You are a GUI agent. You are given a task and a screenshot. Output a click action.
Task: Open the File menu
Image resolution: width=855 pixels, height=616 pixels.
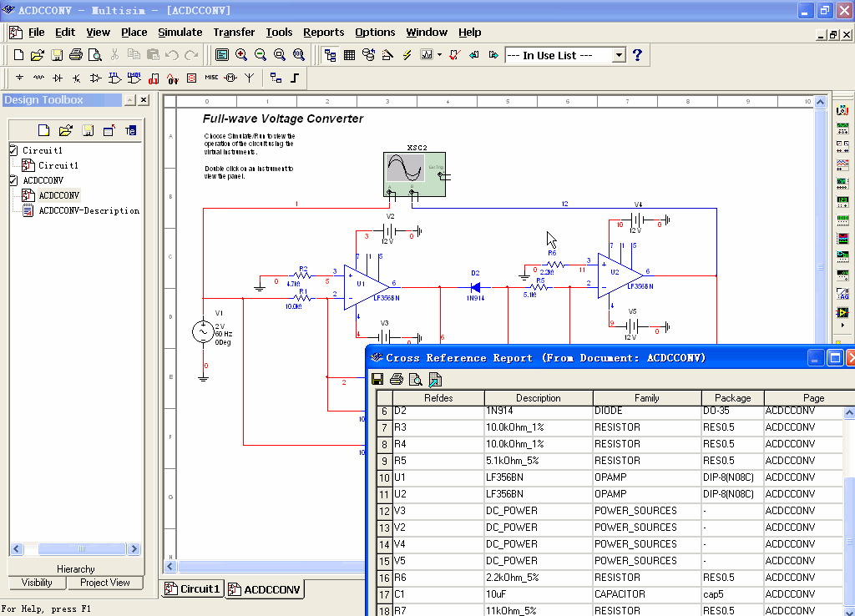tap(37, 33)
